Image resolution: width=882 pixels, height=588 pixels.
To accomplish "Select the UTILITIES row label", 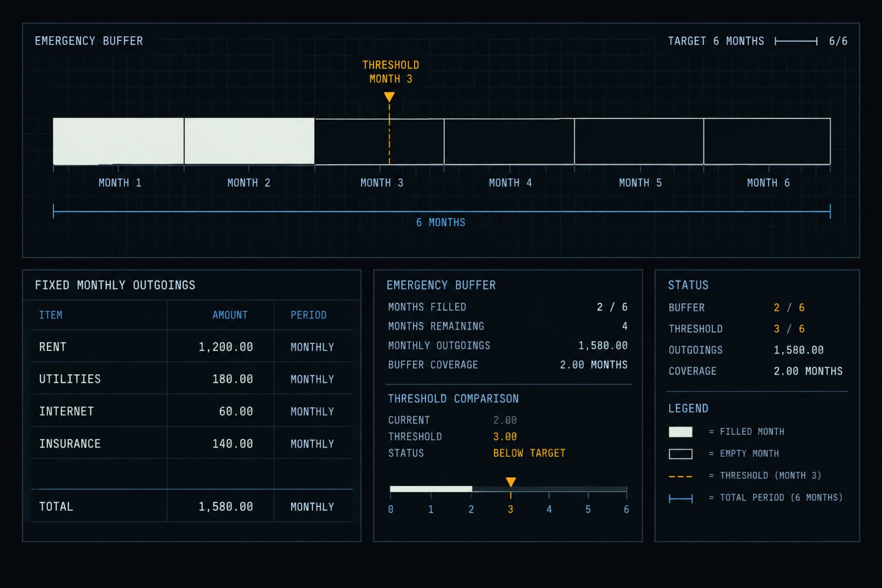I will 70,379.
